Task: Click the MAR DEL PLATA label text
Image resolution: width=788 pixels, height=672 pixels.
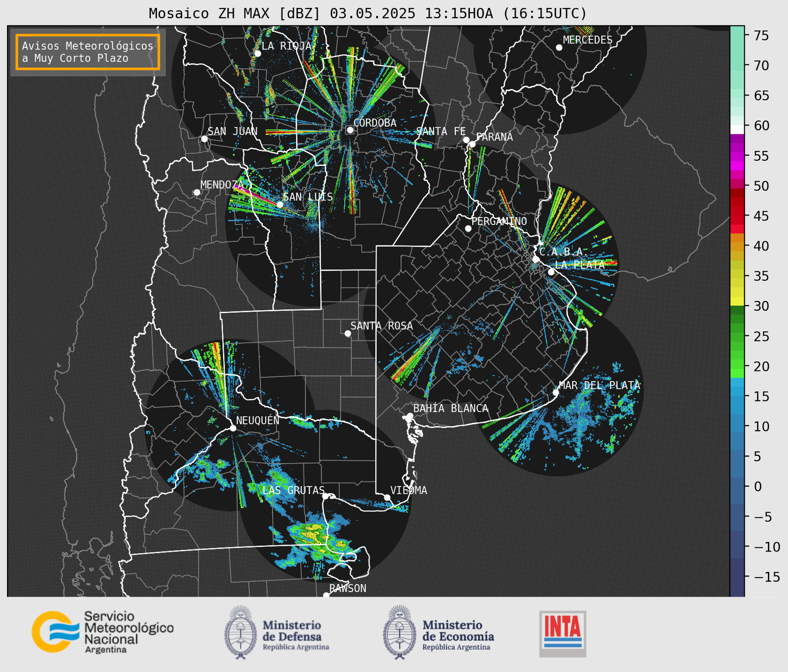Action: (600, 386)
